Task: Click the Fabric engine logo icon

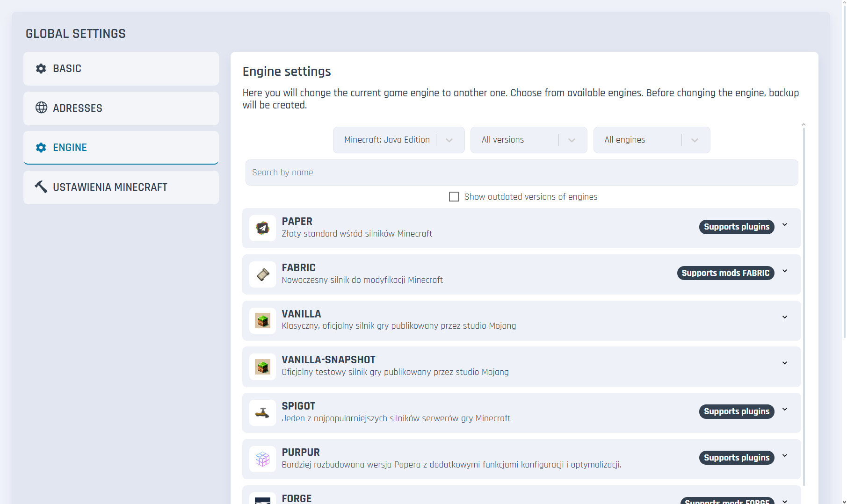Action: (262, 274)
